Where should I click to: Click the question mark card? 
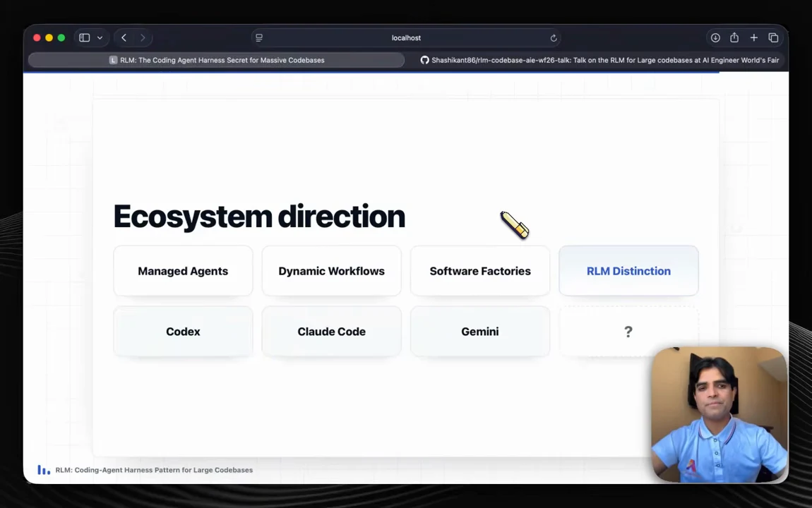(628, 332)
